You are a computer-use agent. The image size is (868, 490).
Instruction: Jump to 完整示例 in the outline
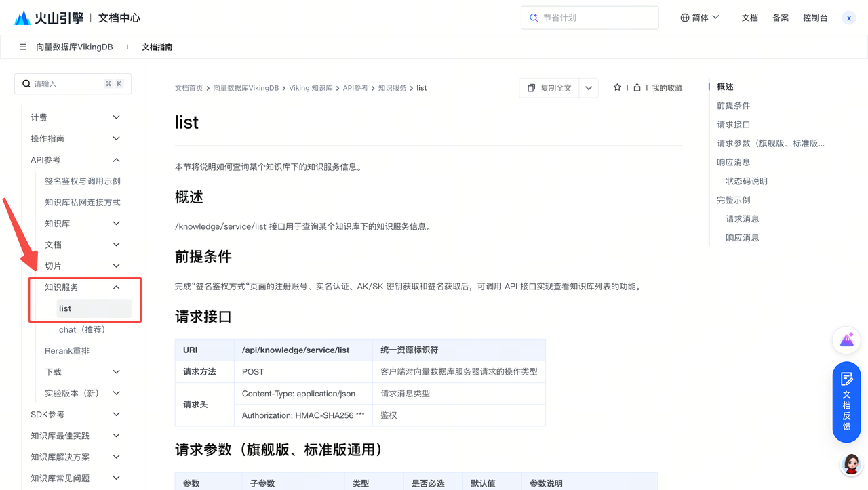pyautogui.click(x=734, y=200)
